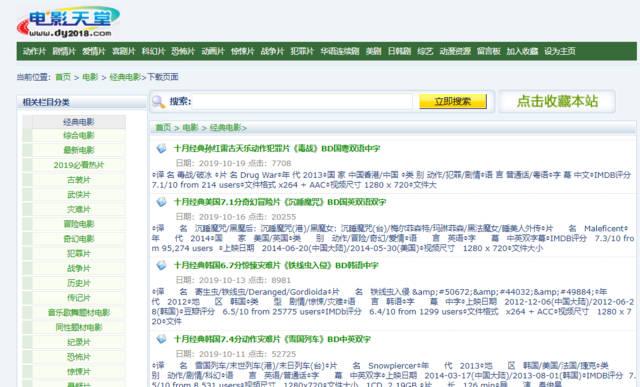Viewport: 640px width, 387px height.
Task: Open 犯罪片 in the green navigation bar
Action: (302, 51)
